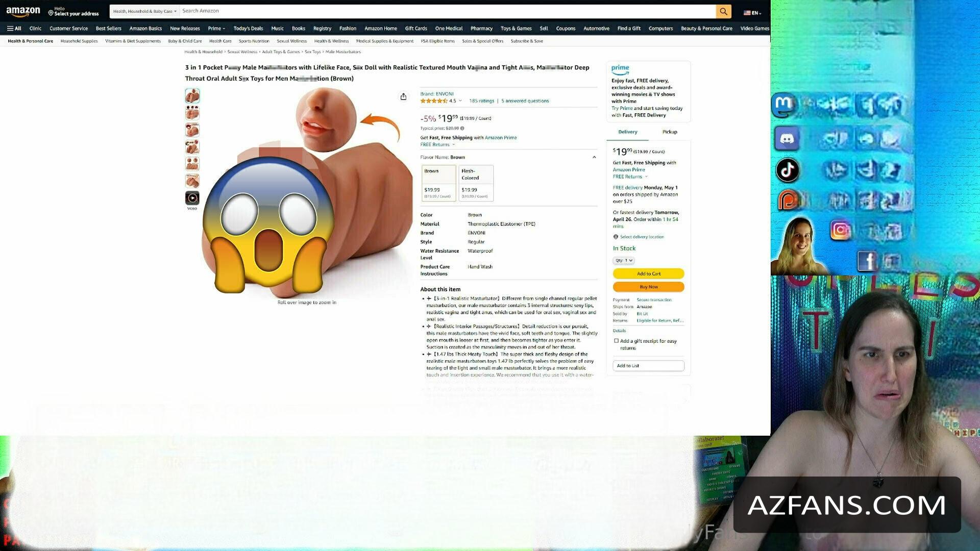The width and height of the screenshot is (980, 551).
Task: Open the rating breakdown chevron beside 4.5
Action: click(460, 101)
